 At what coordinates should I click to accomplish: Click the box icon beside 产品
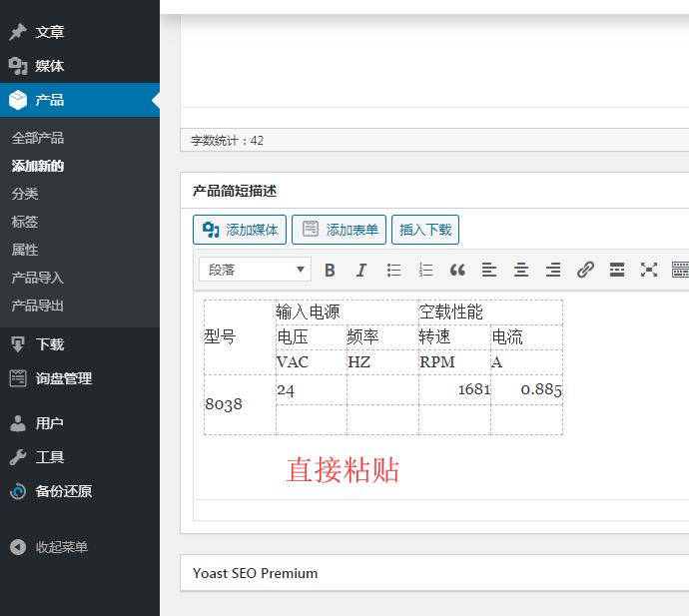[18, 100]
